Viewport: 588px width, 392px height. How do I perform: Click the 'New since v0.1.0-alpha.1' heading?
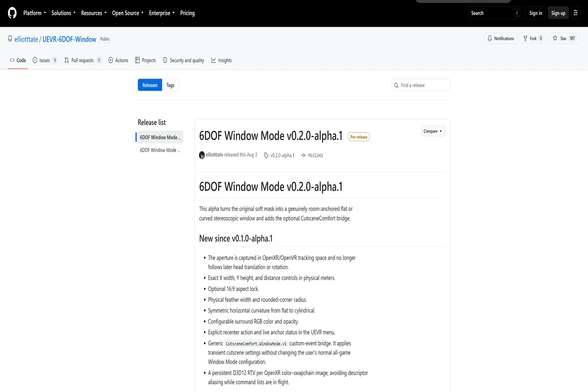[236, 238]
